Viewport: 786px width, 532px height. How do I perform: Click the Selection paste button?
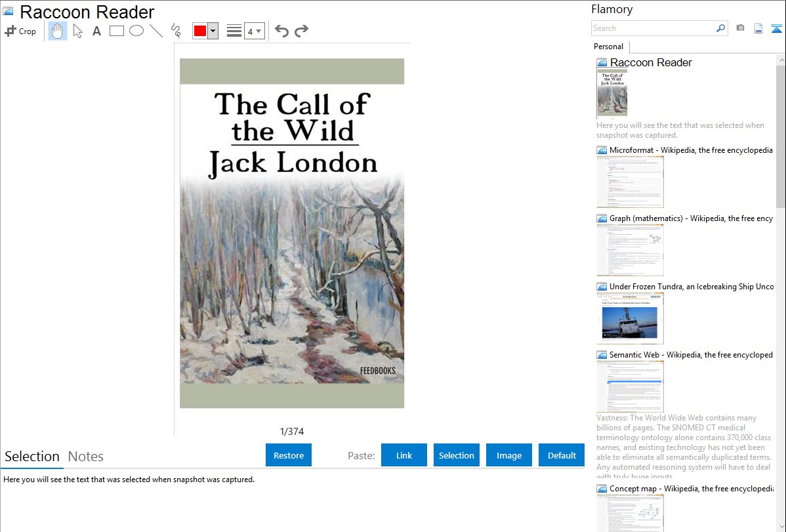point(456,455)
